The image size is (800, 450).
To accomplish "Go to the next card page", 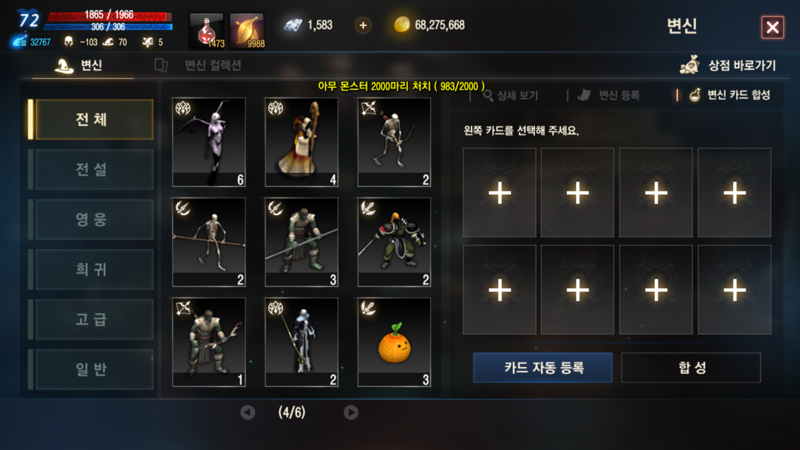I will [x=351, y=412].
